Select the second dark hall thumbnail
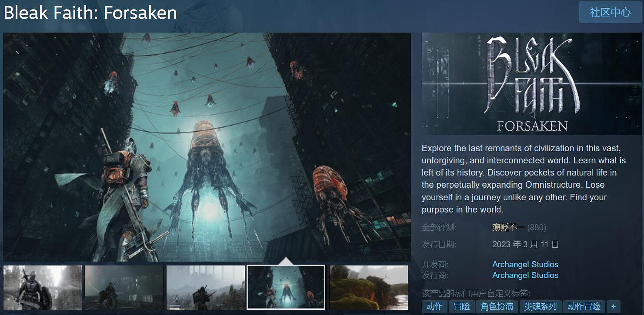 [x=124, y=287]
